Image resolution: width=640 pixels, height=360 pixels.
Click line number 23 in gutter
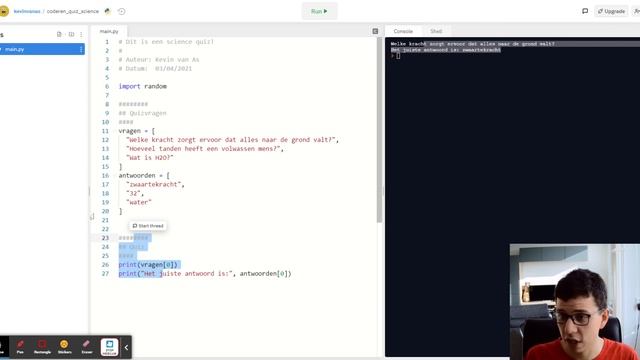(105, 238)
